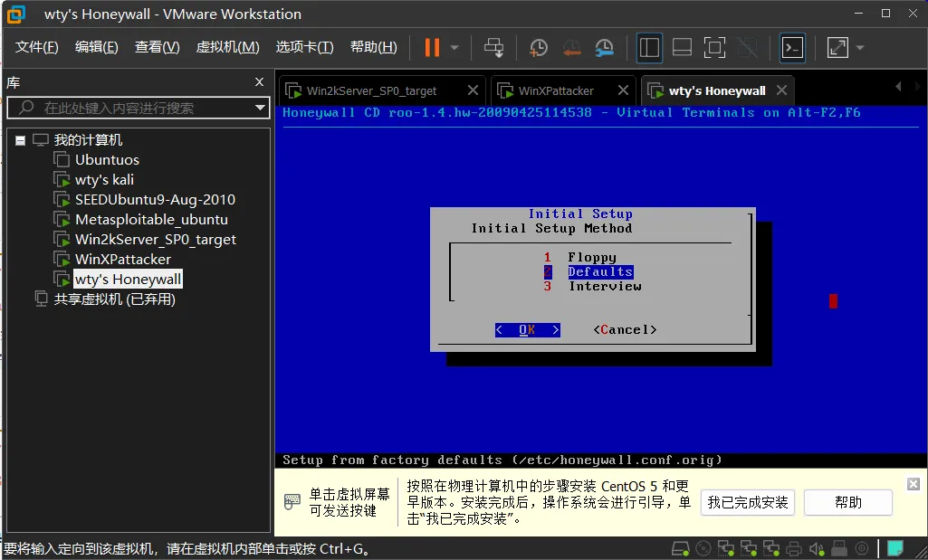Switch to the Win2kServer_SP0_target tab
The height and width of the screenshot is (560, 928).
pyautogui.click(x=371, y=91)
